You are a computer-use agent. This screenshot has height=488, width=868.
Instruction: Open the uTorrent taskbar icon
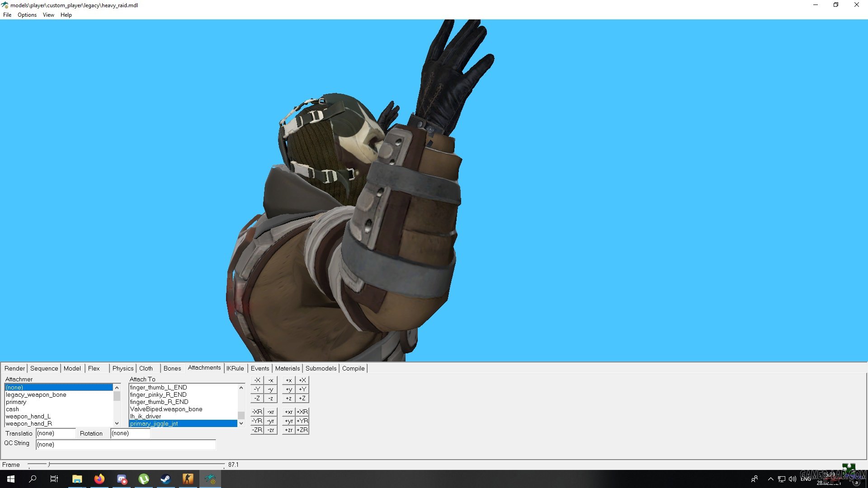click(x=144, y=479)
